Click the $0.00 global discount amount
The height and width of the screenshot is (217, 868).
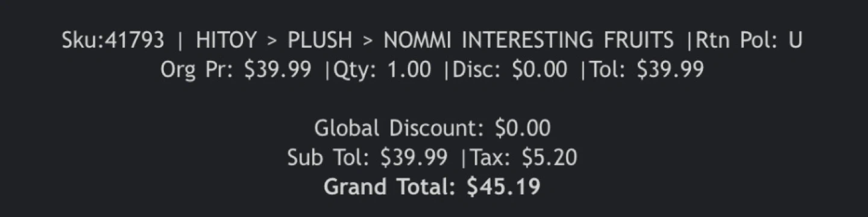[x=523, y=128]
